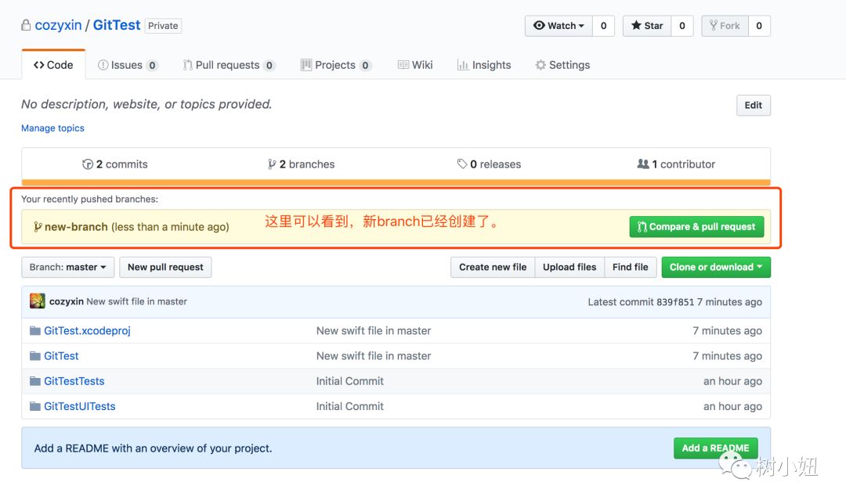Open the Projects tab

point(336,65)
